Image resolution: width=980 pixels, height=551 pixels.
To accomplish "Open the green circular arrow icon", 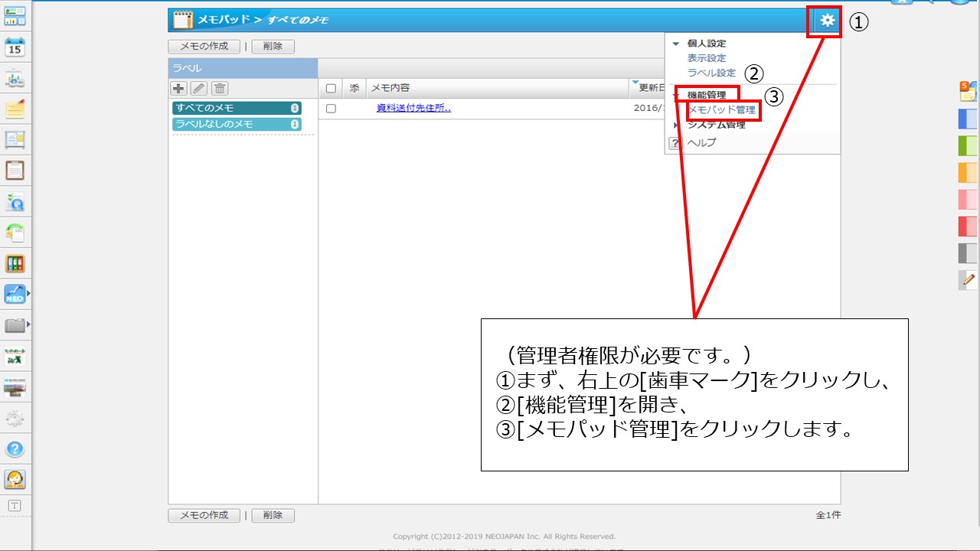I will 15,233.
